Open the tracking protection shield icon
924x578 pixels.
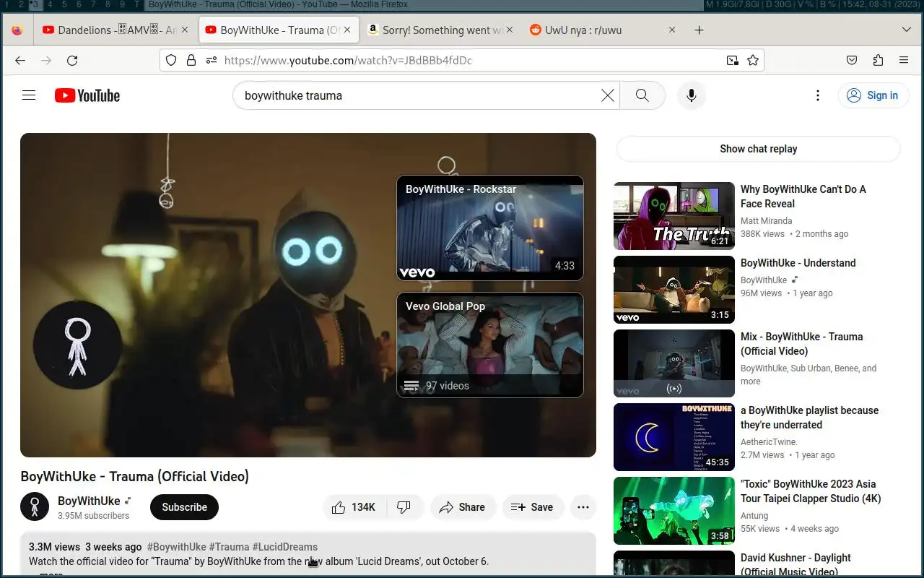pyautogui.click(x=171, y=61)
